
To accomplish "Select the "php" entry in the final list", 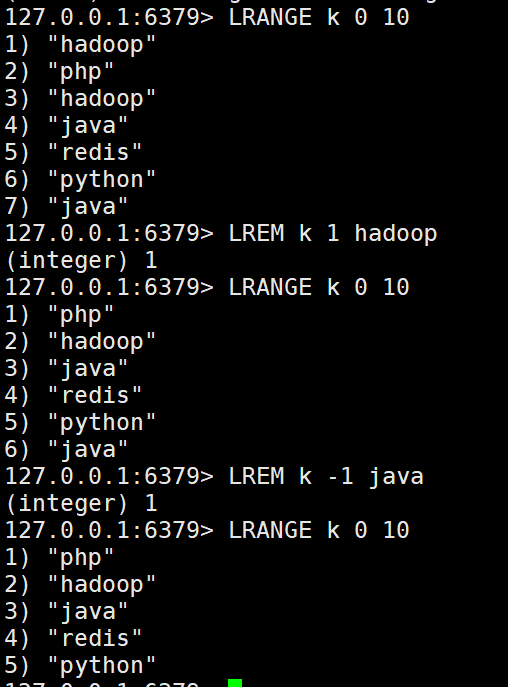I will tap(59, 557).
